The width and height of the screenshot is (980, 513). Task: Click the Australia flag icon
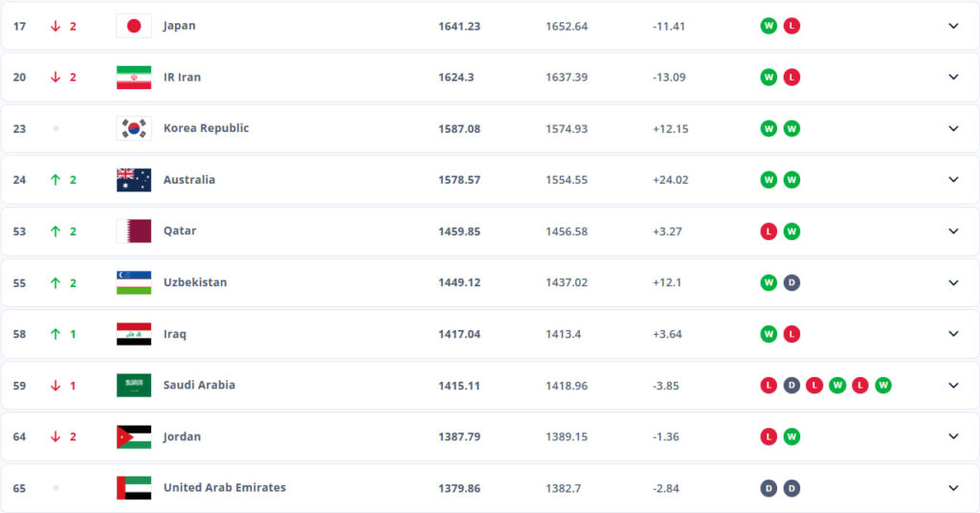134,180
